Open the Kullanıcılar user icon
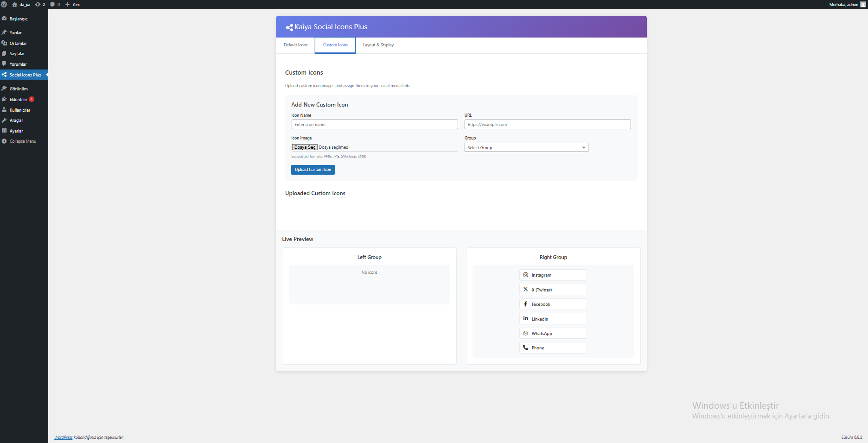The width and height of the screenshot is (868, 443). point(4,110)
